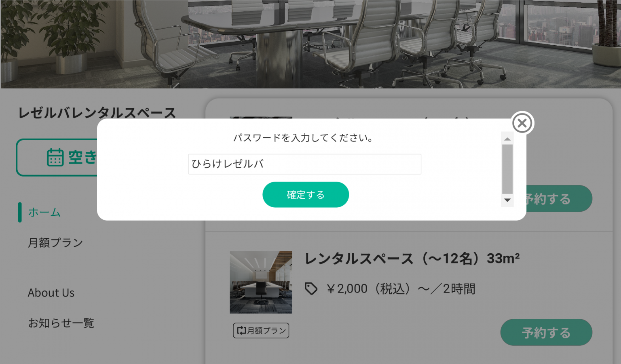621x364 pixels.
Task: Open レンタルスペース（～12名）33m² title
Action: point(412,259)
